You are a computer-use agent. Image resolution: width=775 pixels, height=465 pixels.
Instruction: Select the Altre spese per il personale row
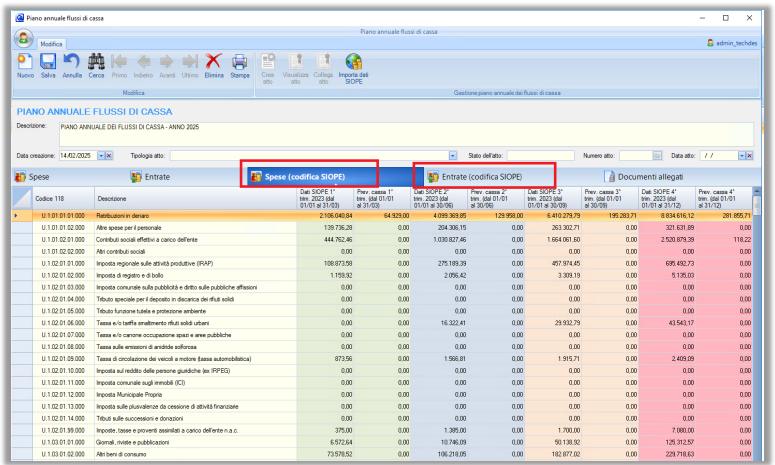pyautogui.click(x=150, y=228)
